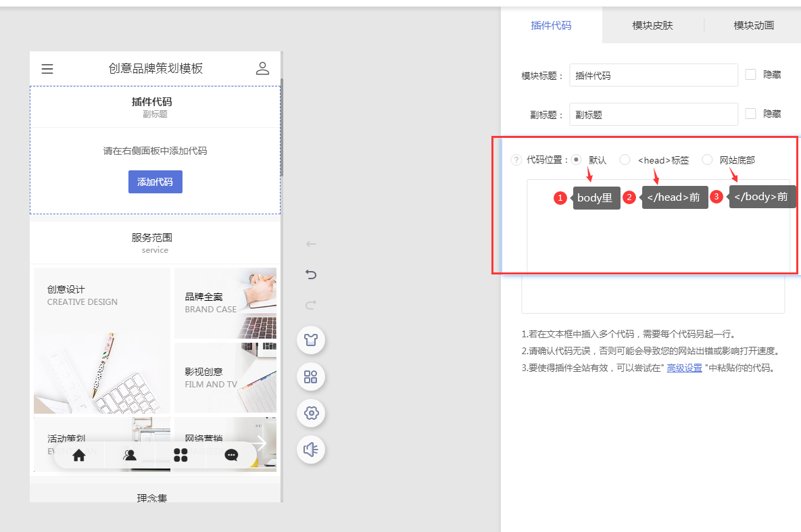The image size is (801, 532).
Task: Click the 品牌全案 BRAND CASE card
Action: click(225, 303)
